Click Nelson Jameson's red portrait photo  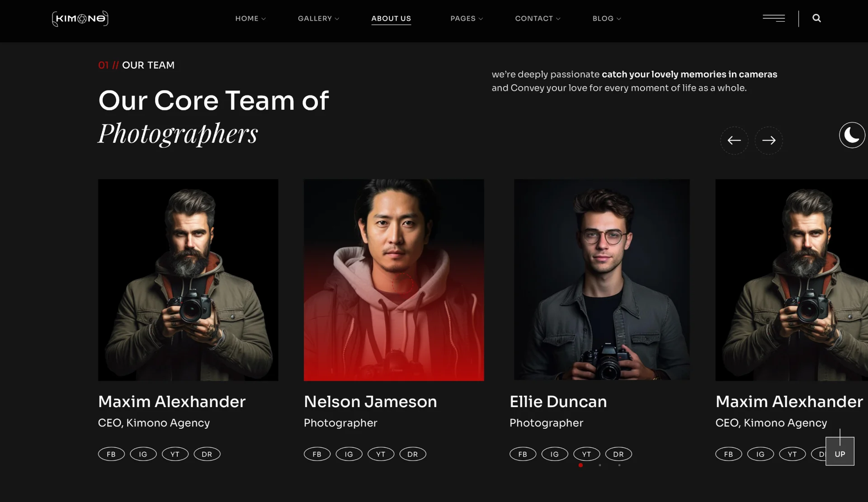click(393, 279)
